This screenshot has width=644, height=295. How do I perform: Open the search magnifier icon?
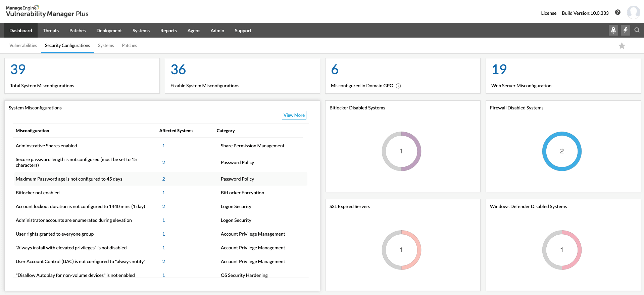tap(637, 30)
